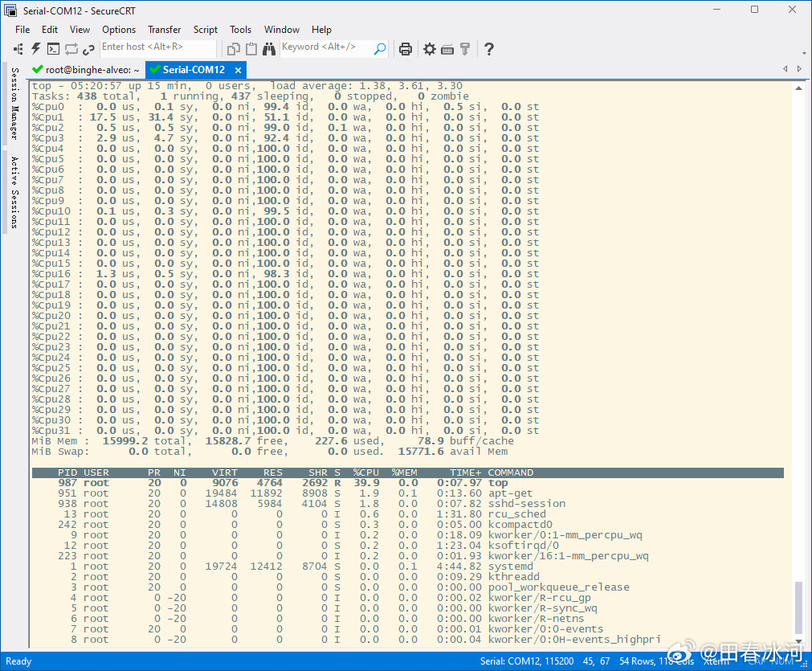
Task: Open the Help menu
Action: click(321, 30)
